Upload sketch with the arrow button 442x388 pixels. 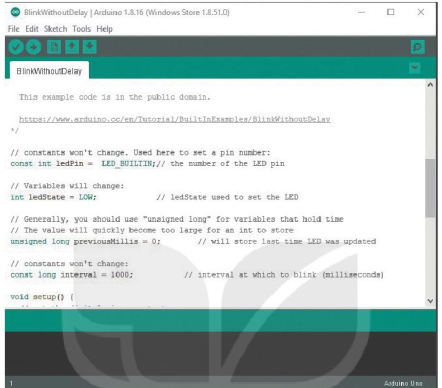(33, 47)
